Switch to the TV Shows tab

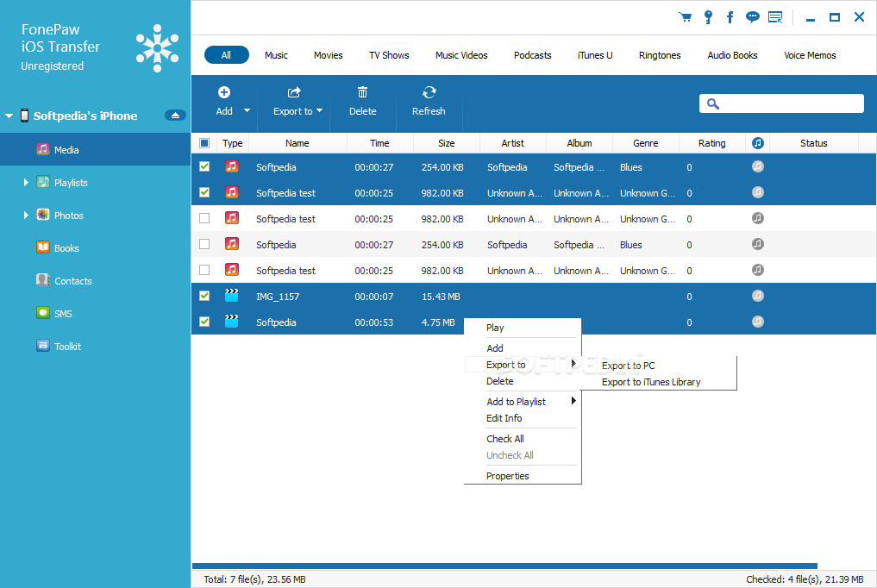pyautogui.click(x=389, y=55)
